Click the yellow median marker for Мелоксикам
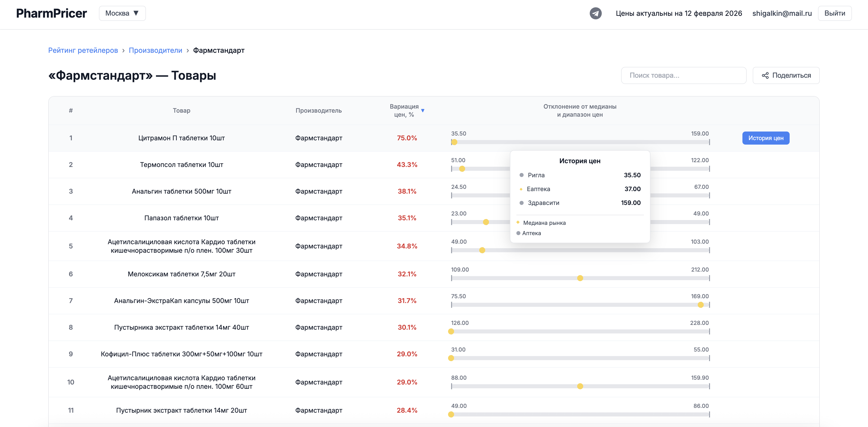The height and width of the screenshot is (427, 868). [580, 278]
